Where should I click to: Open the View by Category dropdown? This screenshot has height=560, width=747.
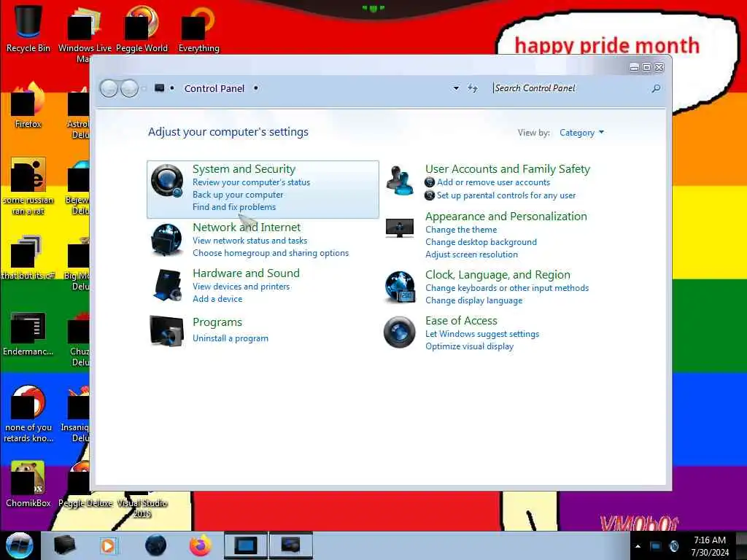click(581, 133)
